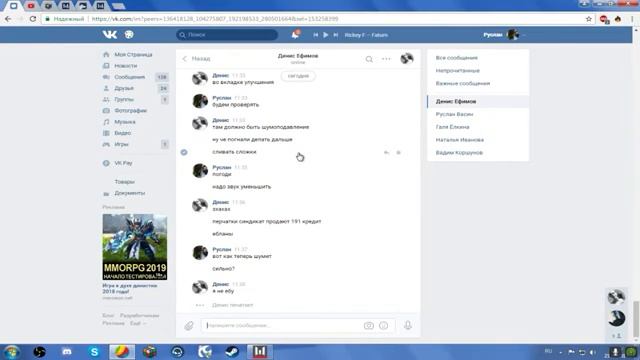640x360 pixels.
Task: Toggle selection check on сливать сложки message
Action: [184, 152]
